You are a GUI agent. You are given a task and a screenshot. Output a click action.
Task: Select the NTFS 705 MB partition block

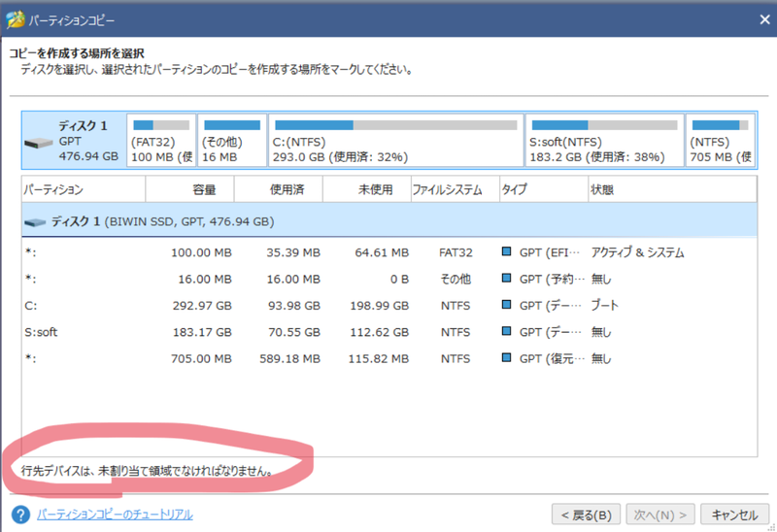(721, 141)
